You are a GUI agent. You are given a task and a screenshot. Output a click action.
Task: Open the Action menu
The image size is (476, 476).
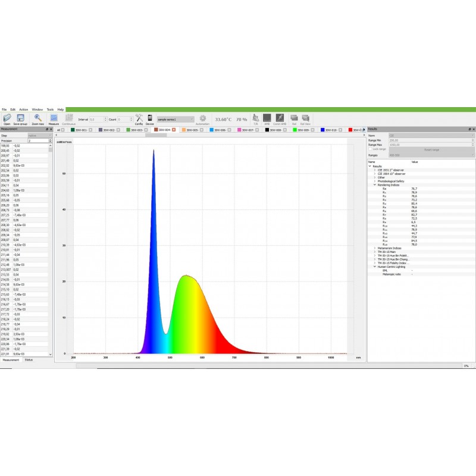(x=23, y=109)
